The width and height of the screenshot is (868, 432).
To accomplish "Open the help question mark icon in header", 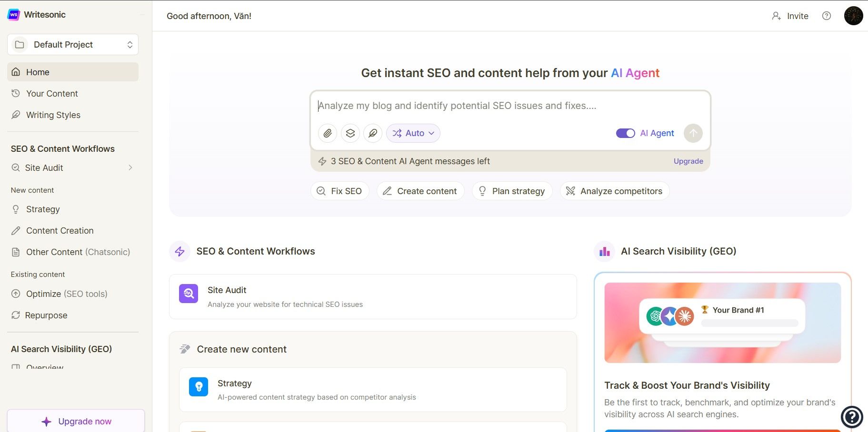I will coord(827,16).
